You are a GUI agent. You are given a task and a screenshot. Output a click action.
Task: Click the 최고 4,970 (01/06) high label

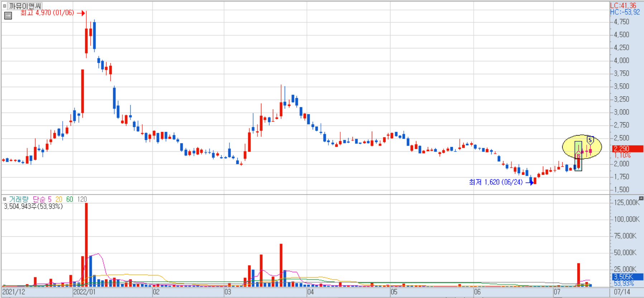pyautogui.click(x=47, y=13)
